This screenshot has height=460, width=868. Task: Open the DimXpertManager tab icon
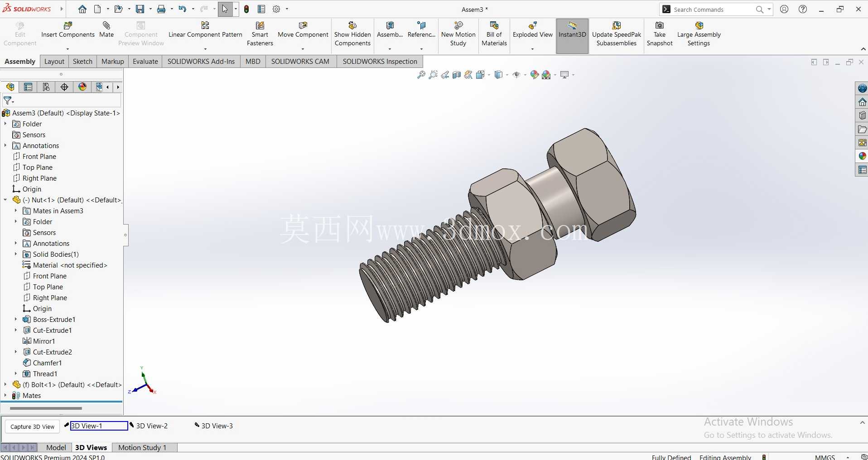[64, 87]
